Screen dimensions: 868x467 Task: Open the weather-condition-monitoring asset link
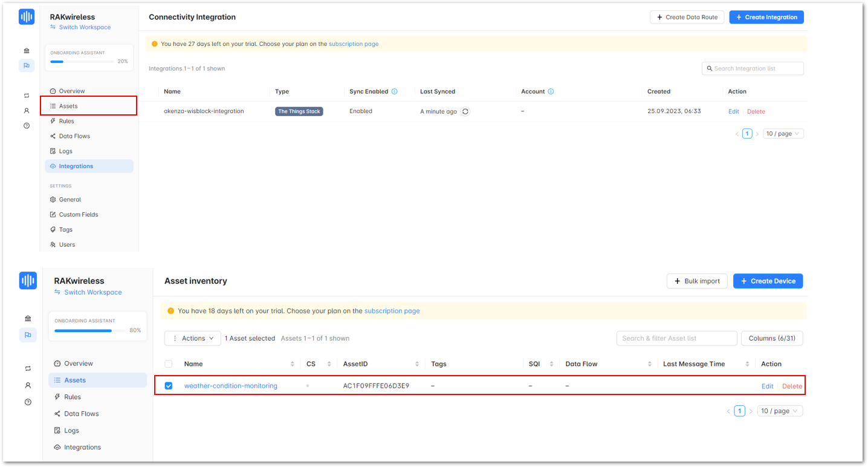[231, 386]
